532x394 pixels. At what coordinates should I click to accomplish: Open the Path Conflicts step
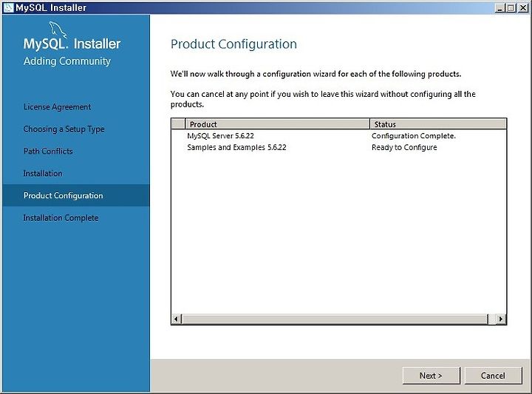point(48,151)
